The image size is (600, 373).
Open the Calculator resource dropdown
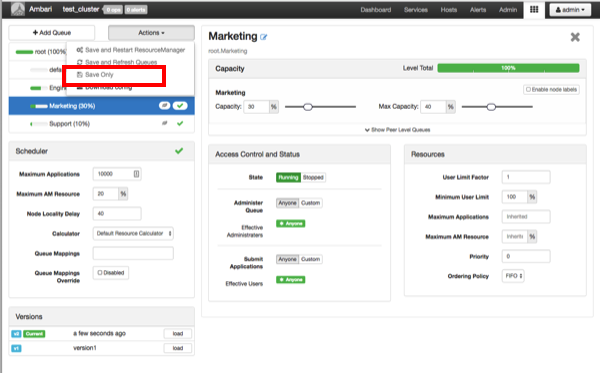tap(133, 233)
